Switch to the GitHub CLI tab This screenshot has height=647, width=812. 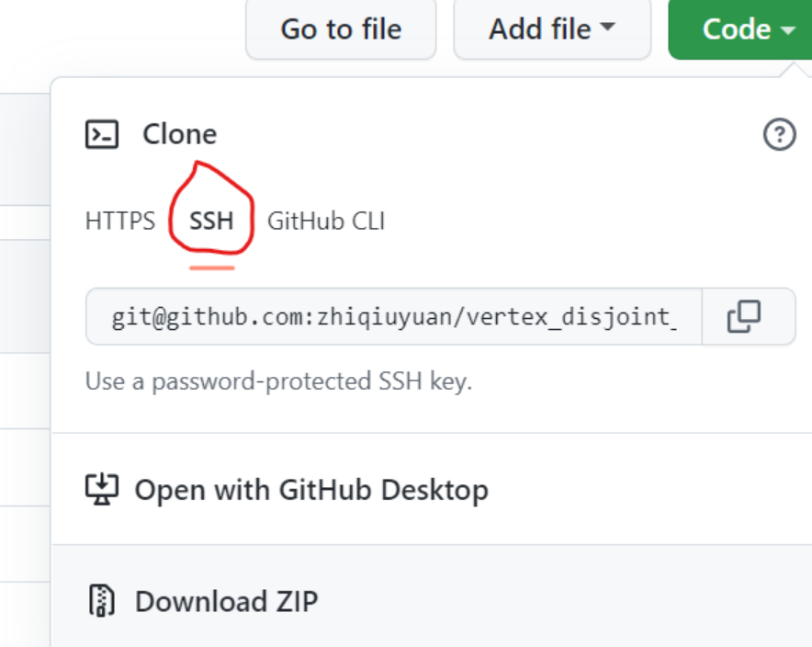click(x=326, y=221)
